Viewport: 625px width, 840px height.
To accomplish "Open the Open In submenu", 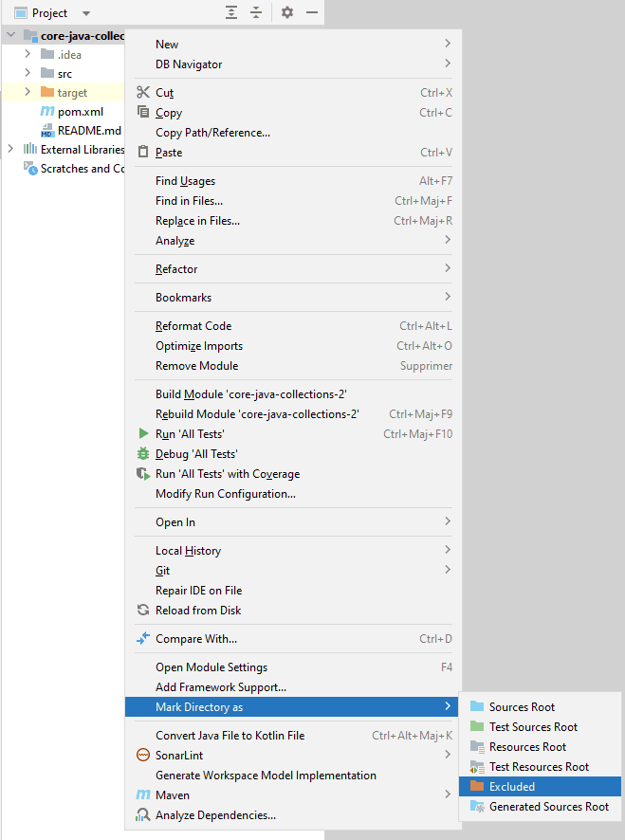I will [x=293, y=521].
